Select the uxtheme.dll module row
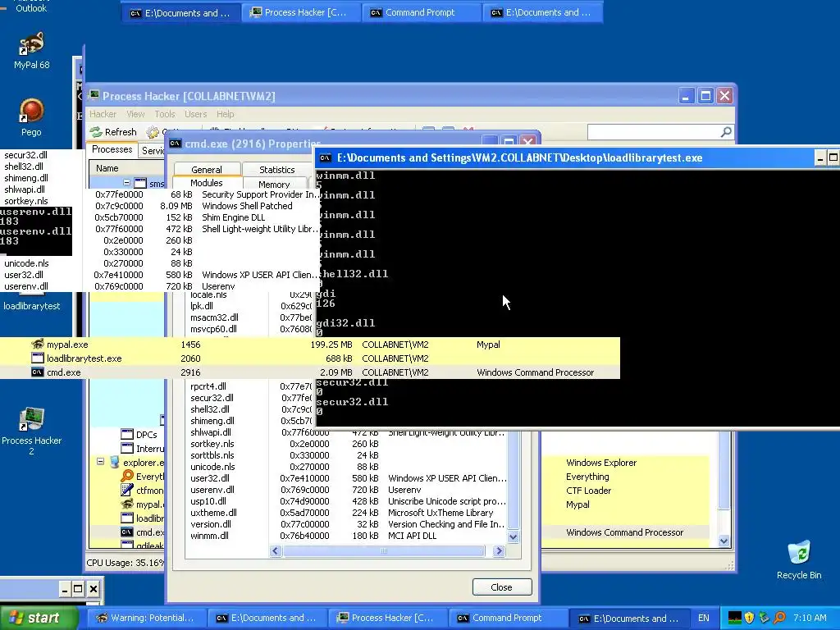The width and height of the screenshot is (840, 630). [x=347, y=513]
